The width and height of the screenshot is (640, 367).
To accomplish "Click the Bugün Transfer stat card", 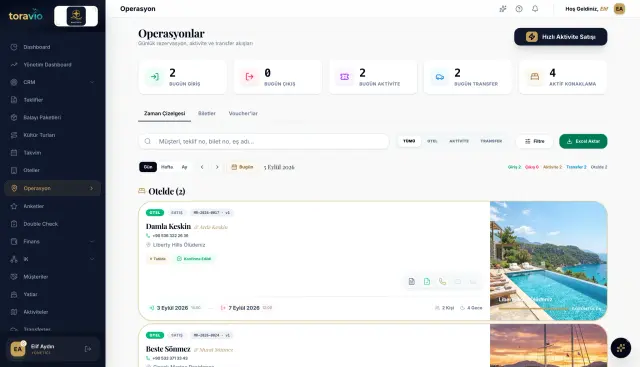I will pyautogui.click(x=468, y=77).
